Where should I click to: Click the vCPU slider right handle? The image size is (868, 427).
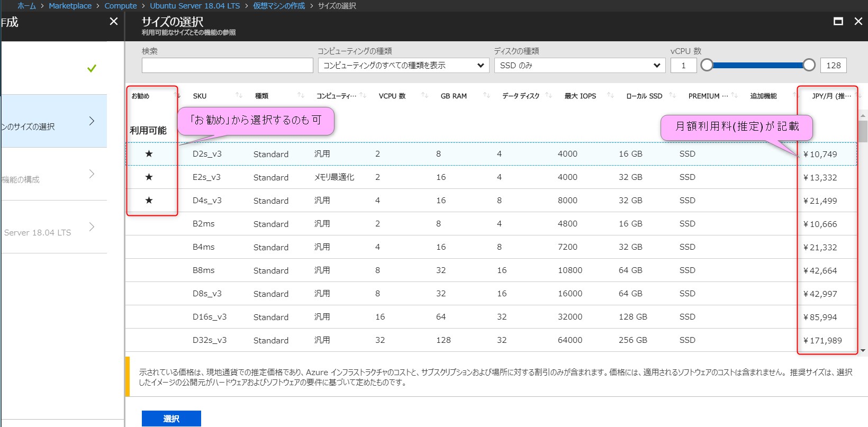pos(809,65)
